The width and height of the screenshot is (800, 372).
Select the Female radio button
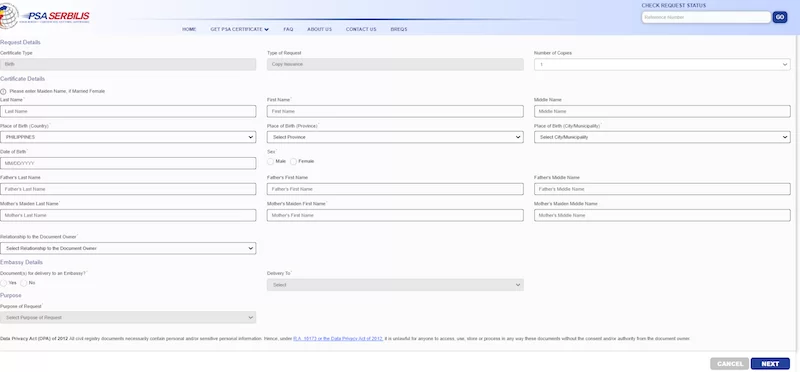point(293,161)
